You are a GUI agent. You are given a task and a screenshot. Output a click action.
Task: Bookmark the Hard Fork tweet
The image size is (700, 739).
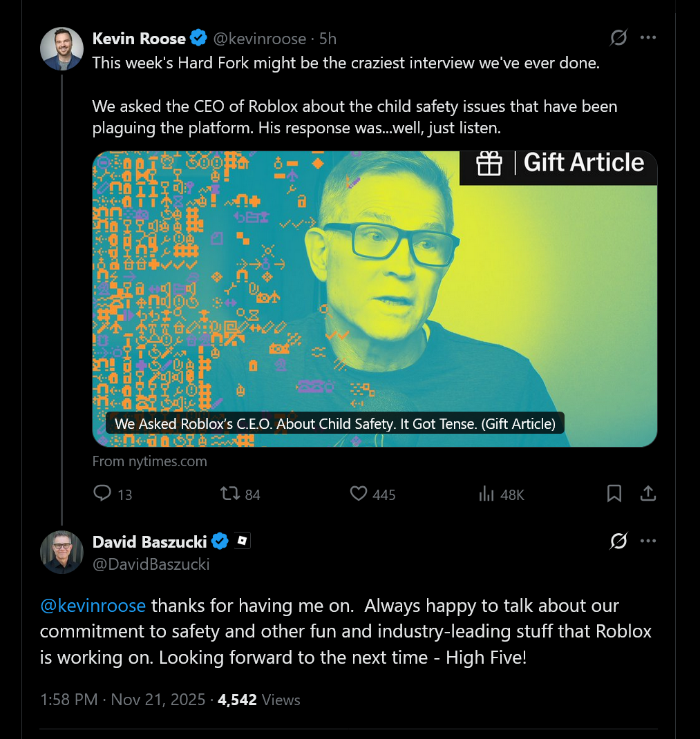point(614,493)
